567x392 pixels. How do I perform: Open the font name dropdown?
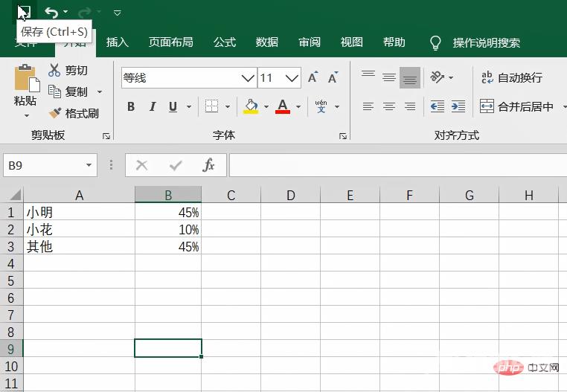click(248, 77)
